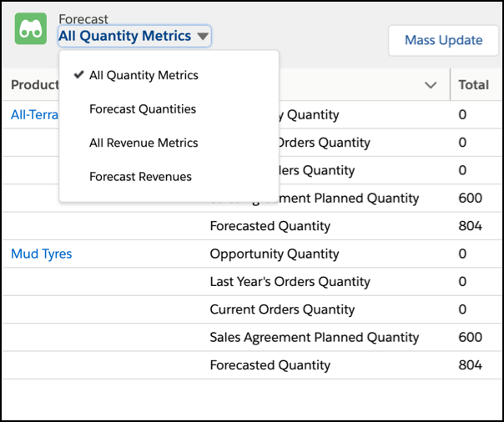Image resolution: width=504 pixels, height=422 pixels.
Task: Select Forecast Quantities from the menu
Action: click(143, 109)
